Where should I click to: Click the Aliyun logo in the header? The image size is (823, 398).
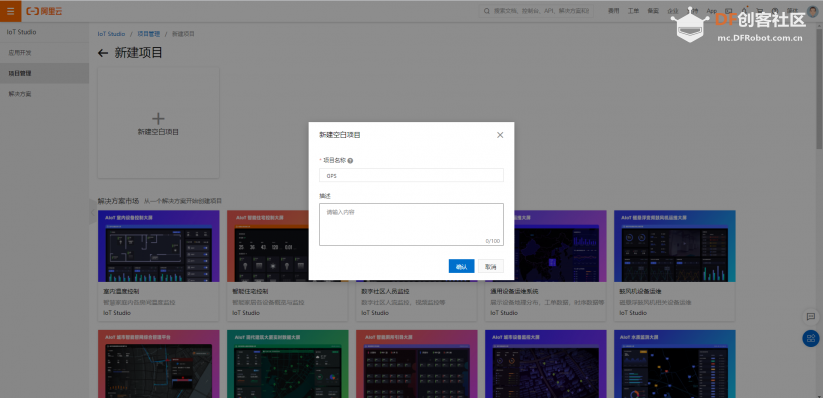pos(45,11)
